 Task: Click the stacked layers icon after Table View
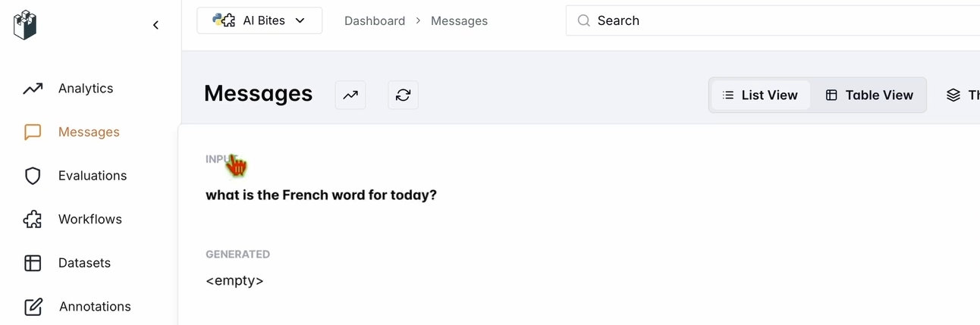click(953, 95)
